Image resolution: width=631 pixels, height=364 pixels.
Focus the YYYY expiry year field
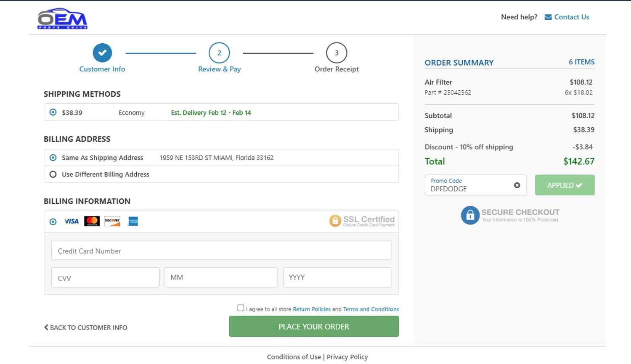[337, 277]
